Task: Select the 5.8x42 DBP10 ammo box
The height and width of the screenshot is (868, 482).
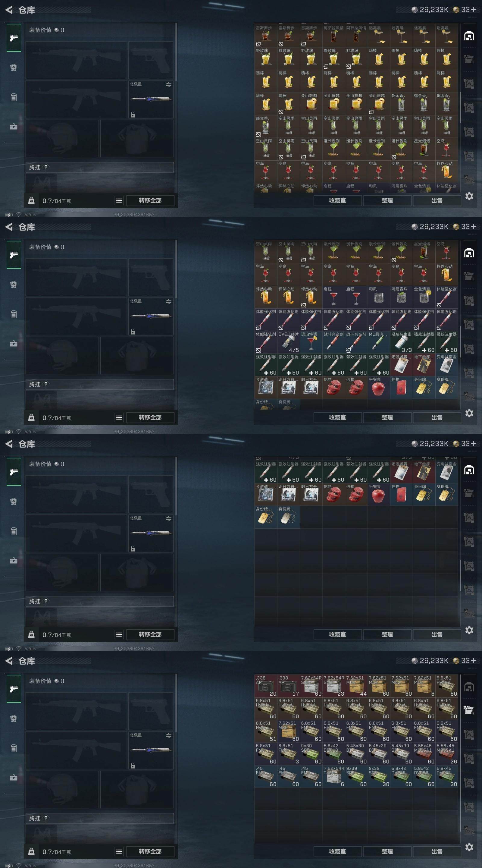Action: pyautogui.click(x=333, y=753)
